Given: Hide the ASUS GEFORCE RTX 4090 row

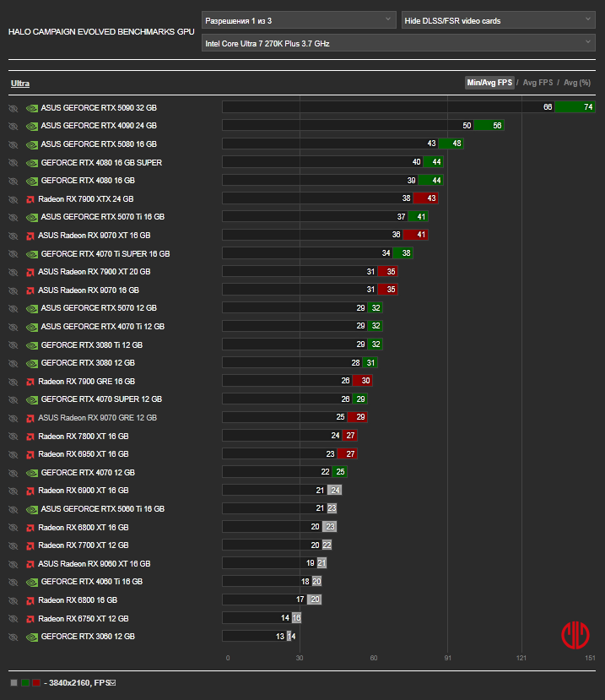Looking at the screenshot, I should click(14, 127).
